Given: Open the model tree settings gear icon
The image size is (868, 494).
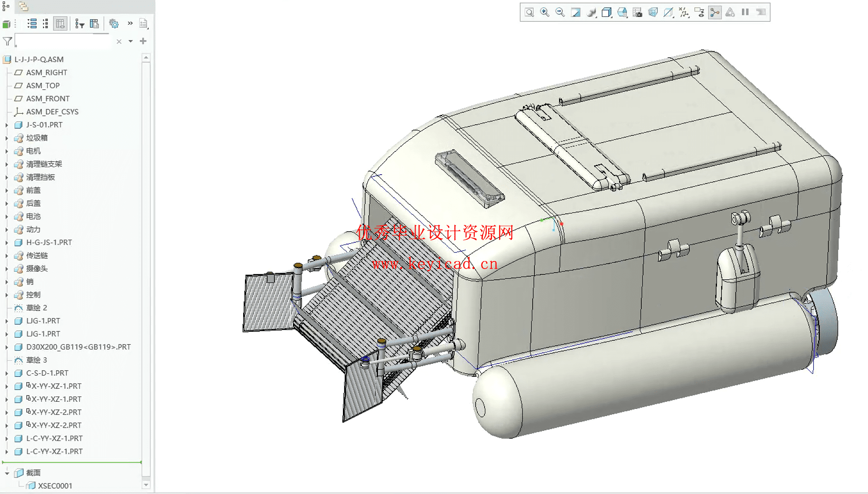Looking at the screenshot, I should click(x=114, y=24).
